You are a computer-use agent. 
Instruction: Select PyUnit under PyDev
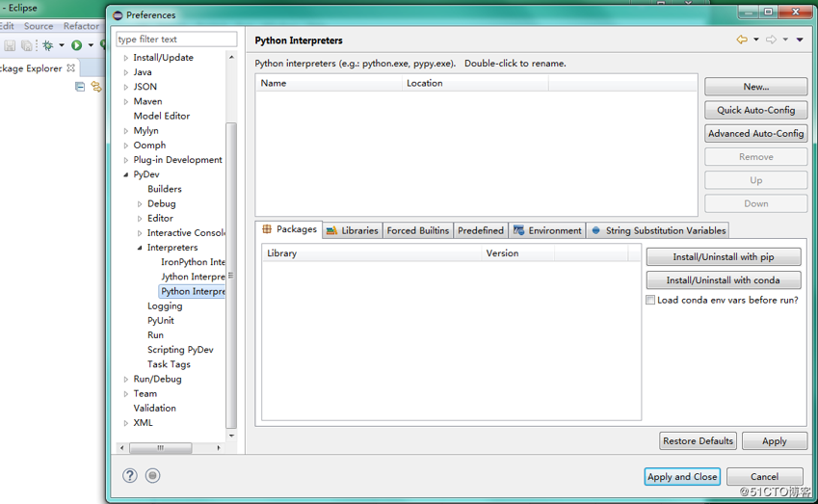(161, 320)
